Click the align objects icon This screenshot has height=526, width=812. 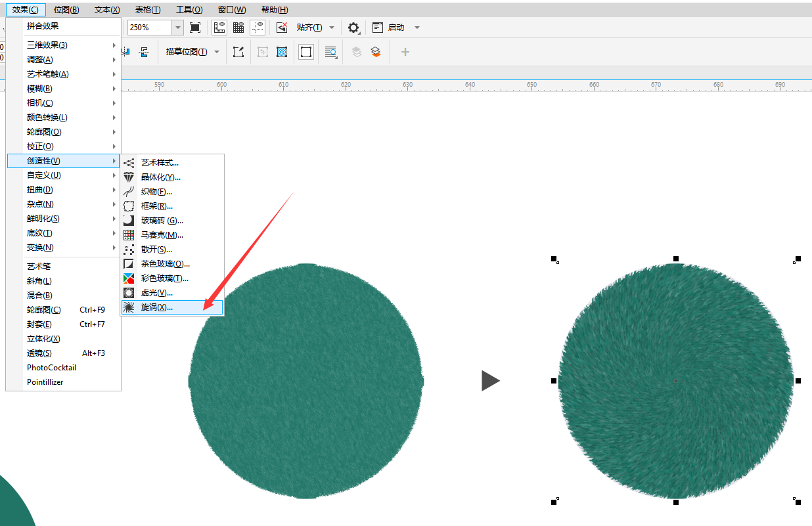[x=125, y=52]
